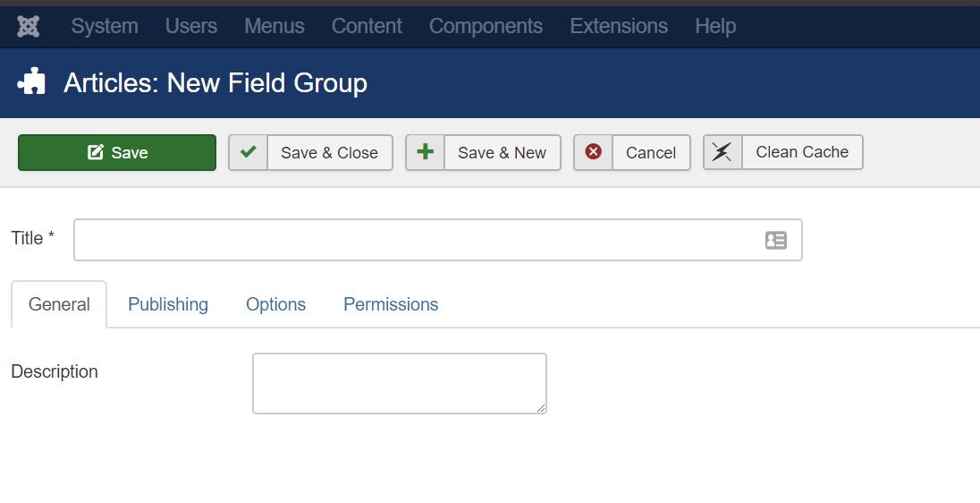980x503 pixels.
Task: Expand the Content dropdown menu
Action: point(367,26)
